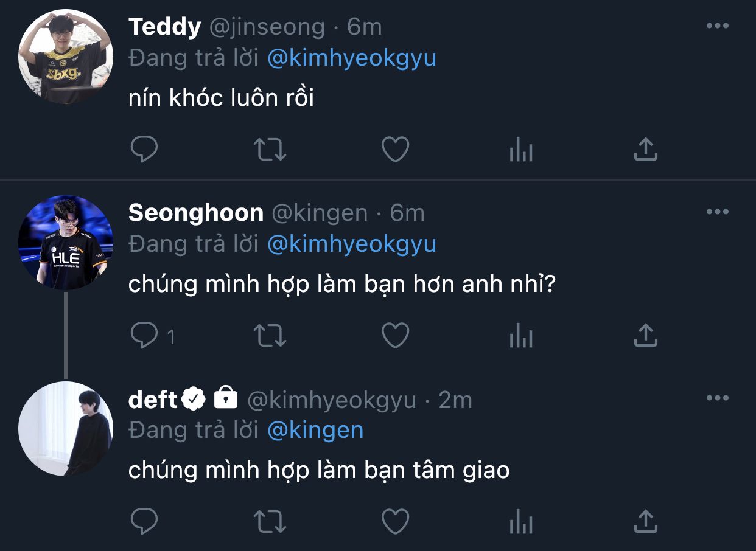This screenshot has height=551, width=756.
Task: Open deft's profile avatar
Action: coord(66,429)
